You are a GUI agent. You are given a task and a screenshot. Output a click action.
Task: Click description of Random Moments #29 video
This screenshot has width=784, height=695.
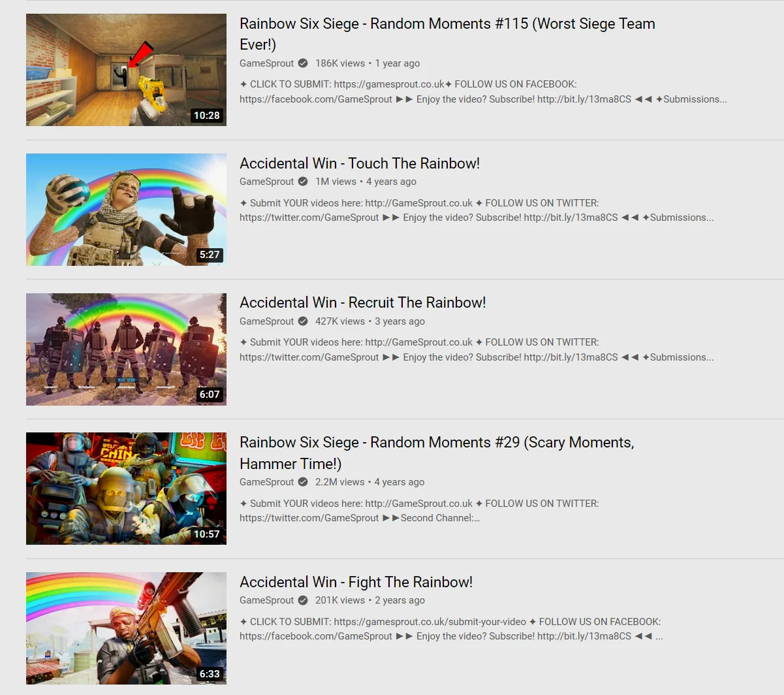click(419, 511)
